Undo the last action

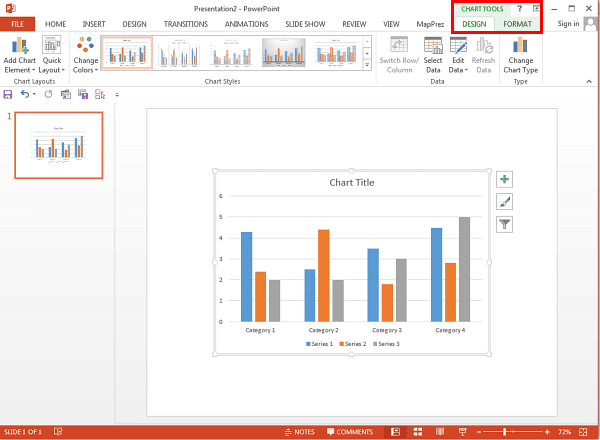pyautogui.click(x=25, y=94)
